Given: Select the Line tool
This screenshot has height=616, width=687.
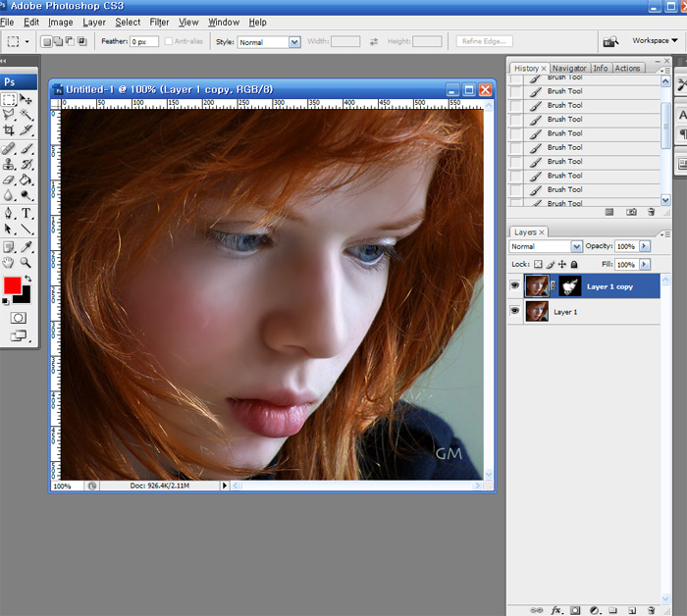Looking at the screenshot, I should tap(26, 229).
